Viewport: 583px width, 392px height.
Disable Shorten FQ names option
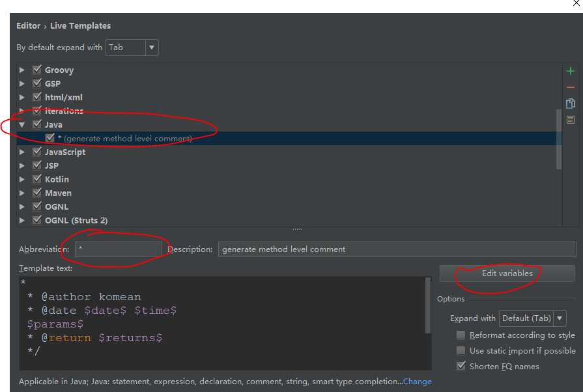click(x=461, y=366)
